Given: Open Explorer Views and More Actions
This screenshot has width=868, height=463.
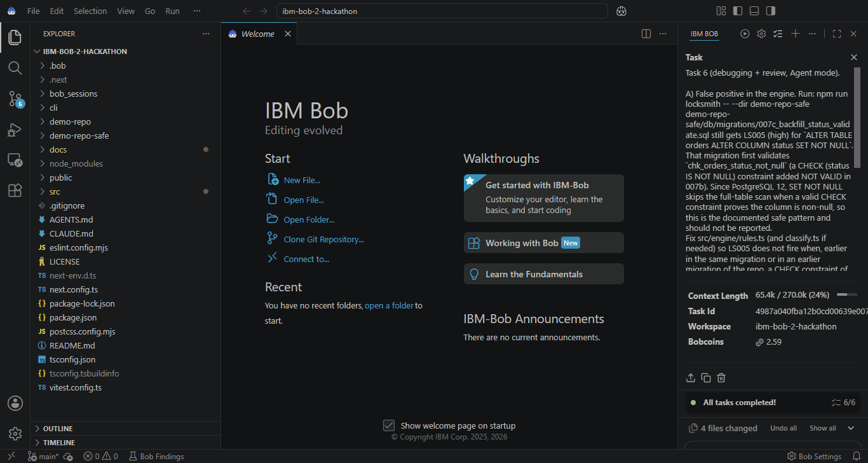Looking at the screenshot, I should point(205,34).
